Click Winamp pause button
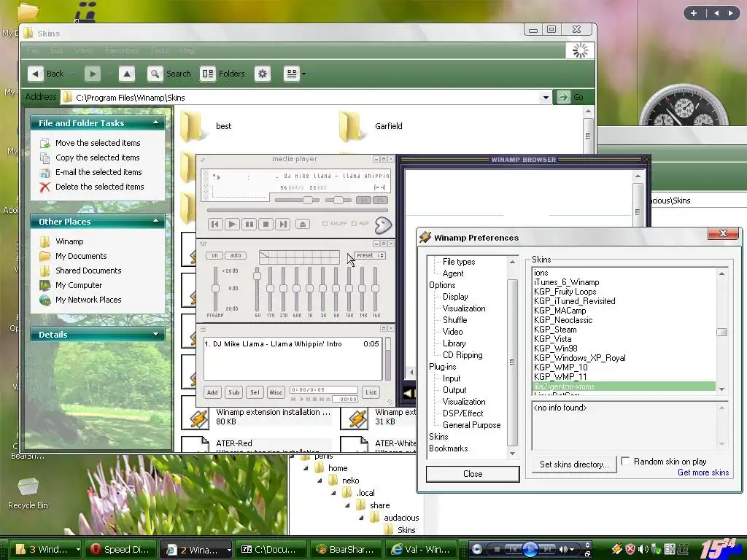 tap(249, 224)
